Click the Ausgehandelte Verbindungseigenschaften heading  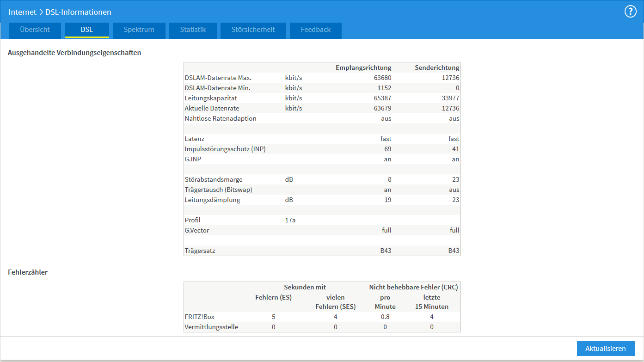click(74, 52)
